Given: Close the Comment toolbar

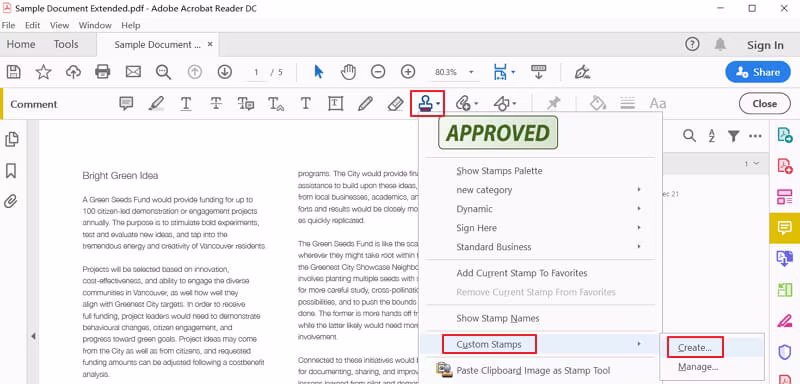Looking at the screenshot, I should point(764,104).
